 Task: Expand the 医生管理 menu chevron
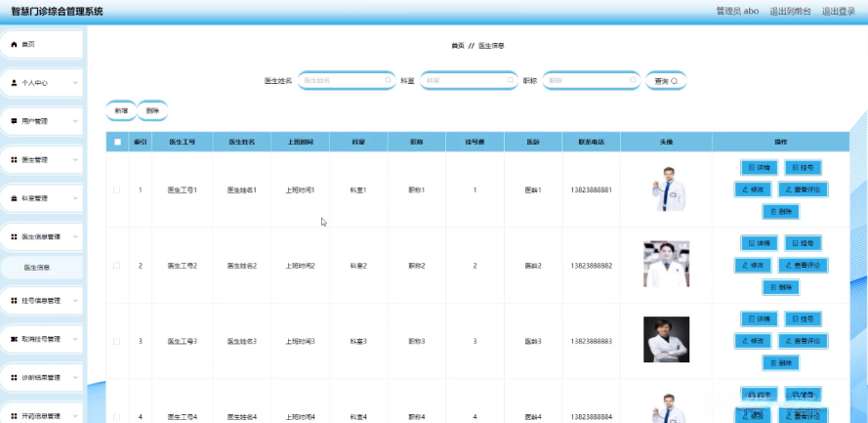coord(75,159)
